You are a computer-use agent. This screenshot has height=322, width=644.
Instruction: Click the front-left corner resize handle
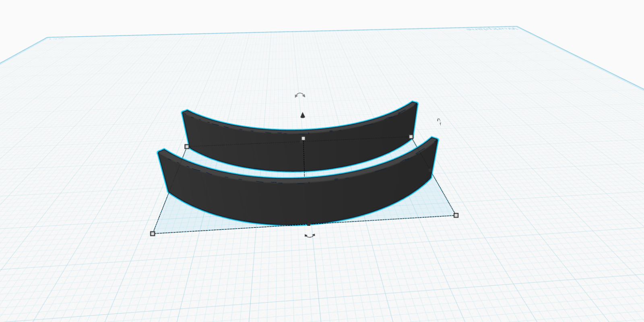[x=153, y=233]
